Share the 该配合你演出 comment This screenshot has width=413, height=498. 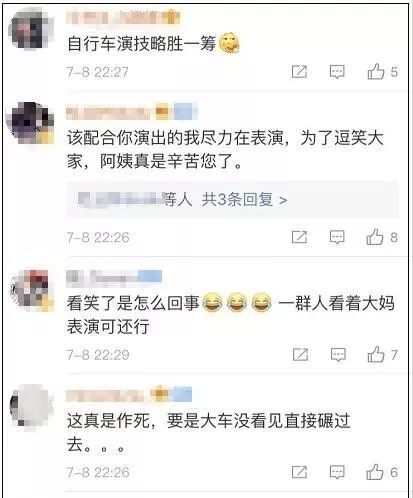tap(299, 237)
